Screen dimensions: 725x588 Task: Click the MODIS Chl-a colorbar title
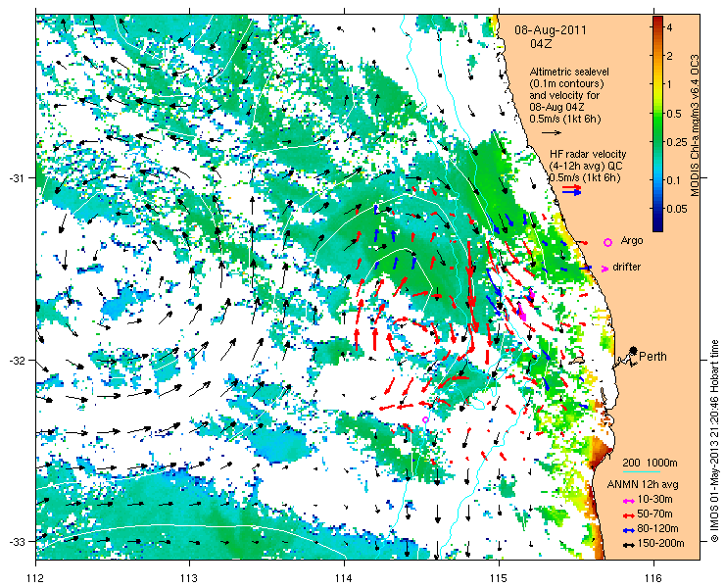[695, 125]
